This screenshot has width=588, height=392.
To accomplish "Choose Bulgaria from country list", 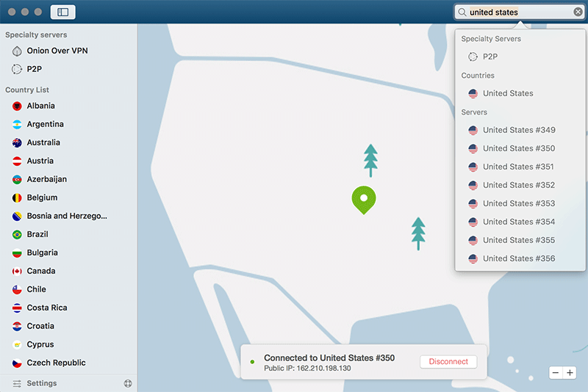I will [43, 253].
